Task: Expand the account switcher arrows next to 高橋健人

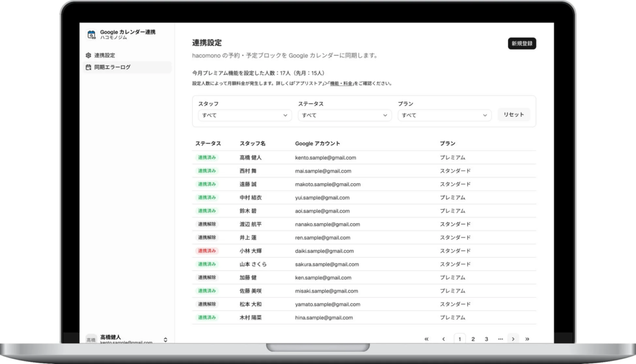Action: coord(165,340)
